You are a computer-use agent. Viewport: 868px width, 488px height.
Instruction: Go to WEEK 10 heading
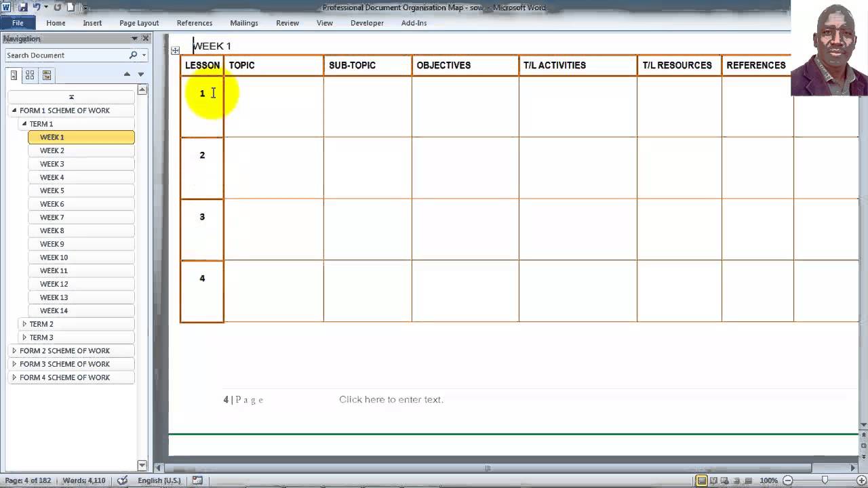tap(81, 258)
